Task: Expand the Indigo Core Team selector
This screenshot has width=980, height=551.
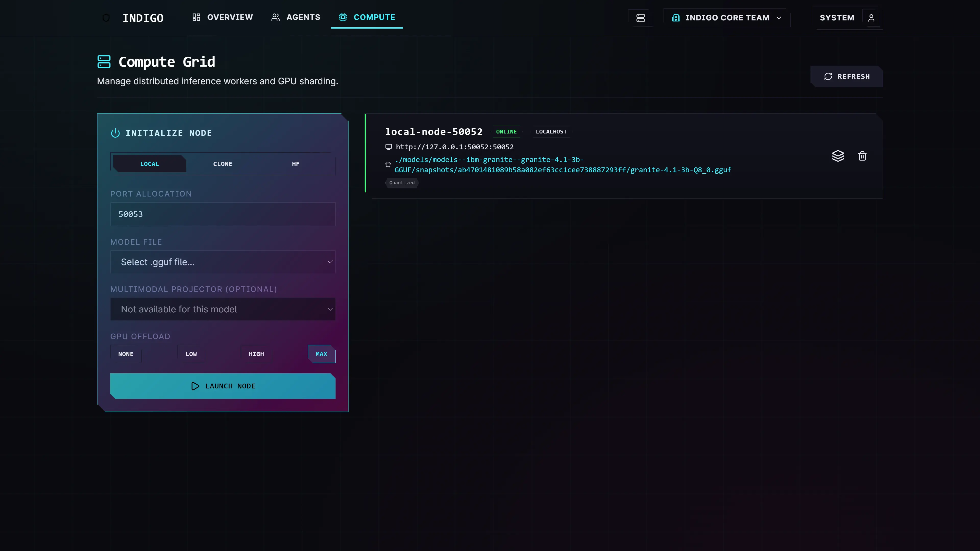Action: (727, 18)
